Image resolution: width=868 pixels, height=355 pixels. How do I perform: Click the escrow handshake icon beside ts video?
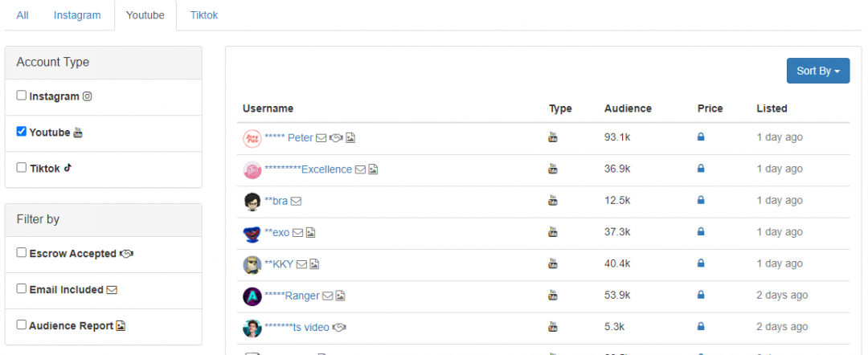point(339,328)
